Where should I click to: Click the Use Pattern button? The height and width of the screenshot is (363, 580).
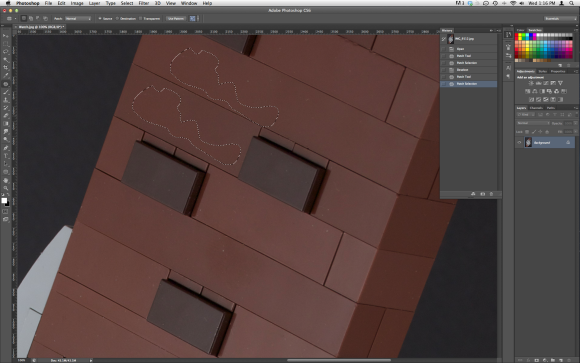click(176, 19)
